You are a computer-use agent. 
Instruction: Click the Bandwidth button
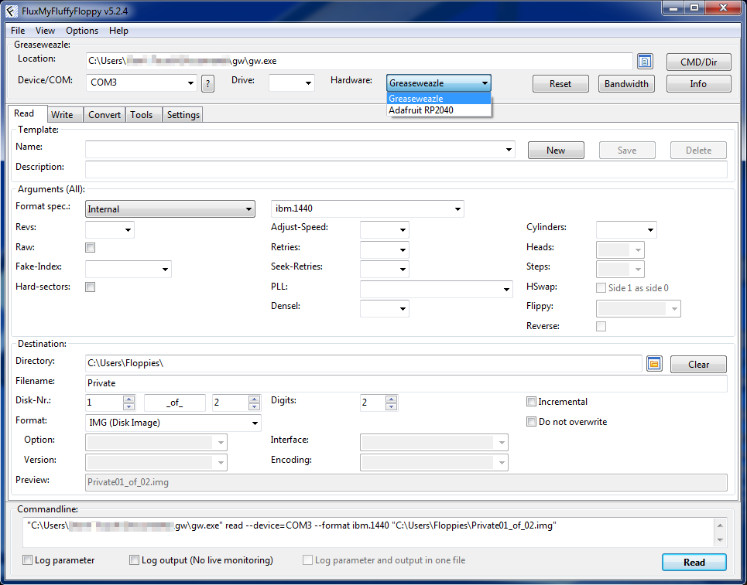[626, 84]
